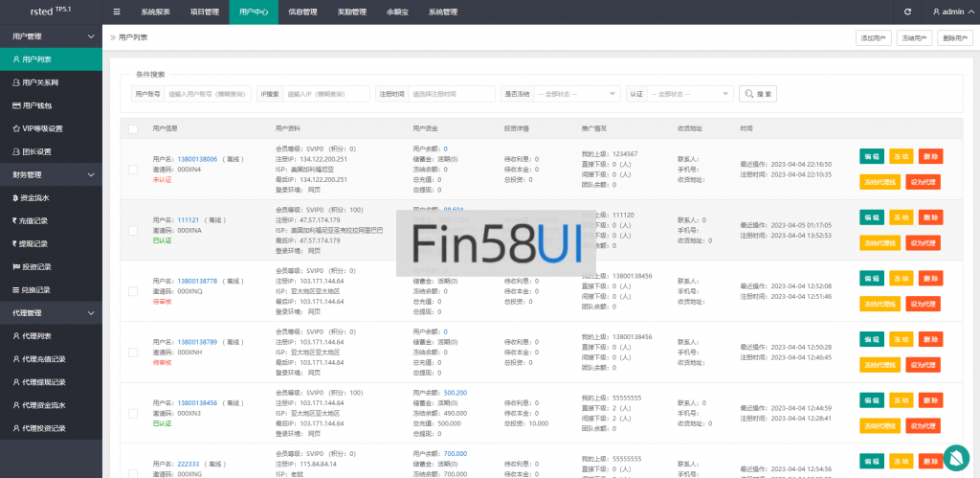Check the row for user 13800138006
Screen dimensions: 980x478
tap(133, 170)
